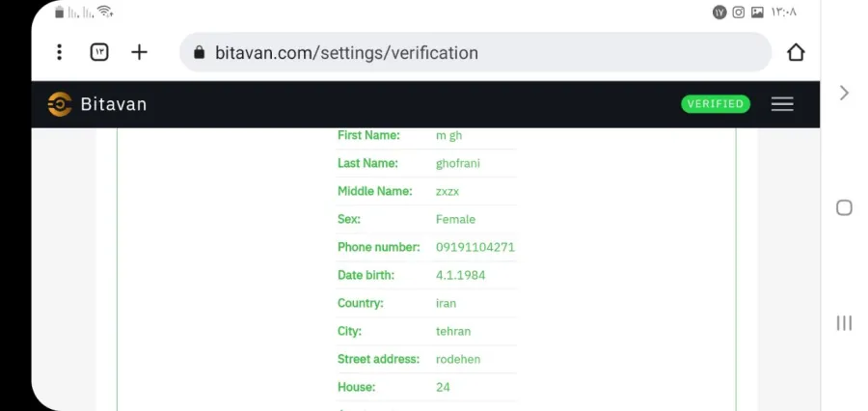
Task: Tap the Android back chevron
Action: (844, 93)
